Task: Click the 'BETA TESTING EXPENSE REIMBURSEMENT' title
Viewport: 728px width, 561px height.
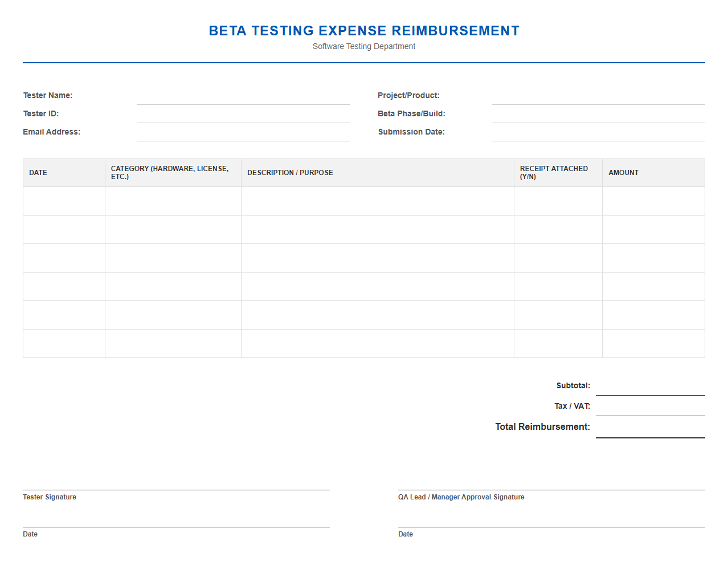Action: 364,31
